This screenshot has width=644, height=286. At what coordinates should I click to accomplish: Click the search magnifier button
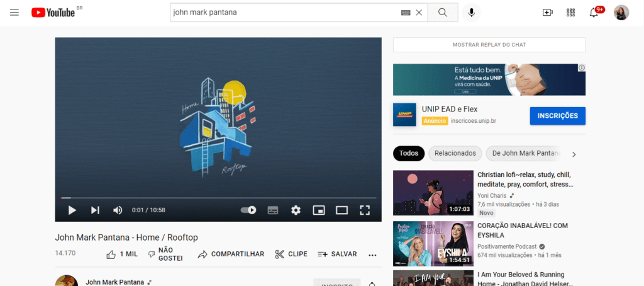pos(443,13)
